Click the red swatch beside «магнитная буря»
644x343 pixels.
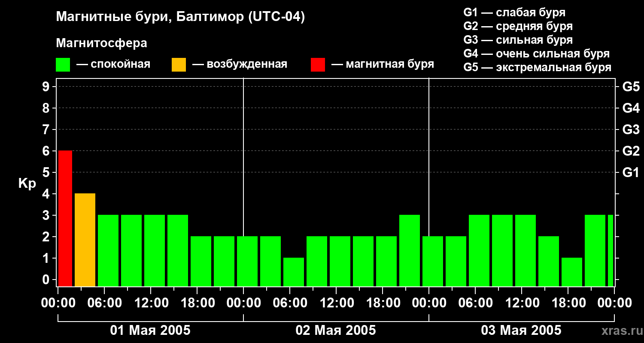pos(318,65)
